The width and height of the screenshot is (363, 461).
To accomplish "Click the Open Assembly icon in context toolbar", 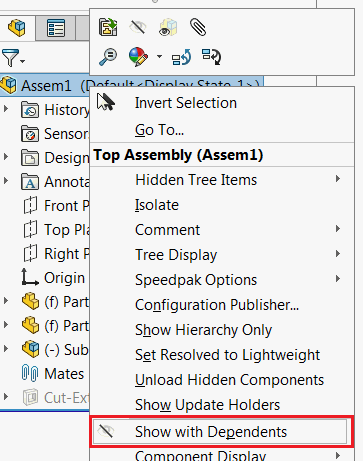I will pyautogui.click(x=108, y=27).
